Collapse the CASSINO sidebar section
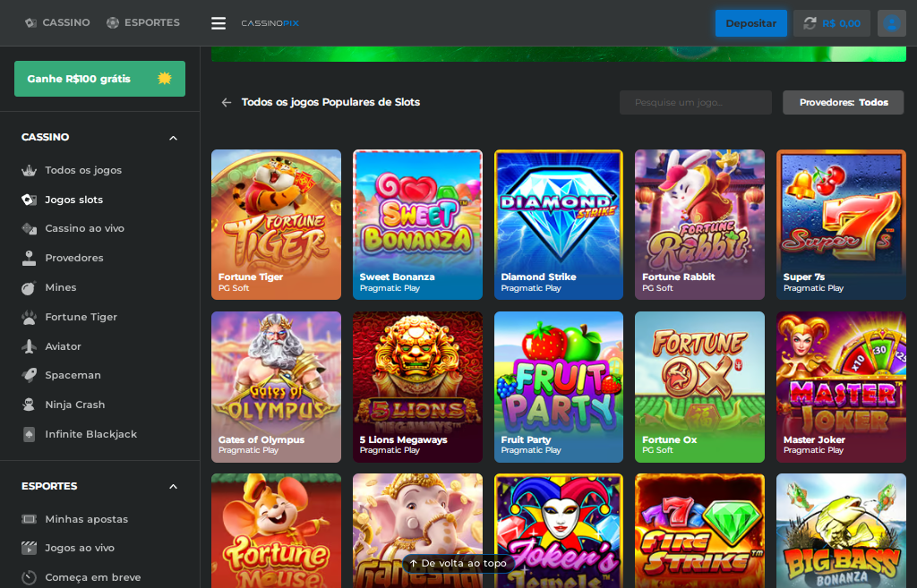Image resolution: width=917 pixels, height=588 pixels. [x=173, y=138]
